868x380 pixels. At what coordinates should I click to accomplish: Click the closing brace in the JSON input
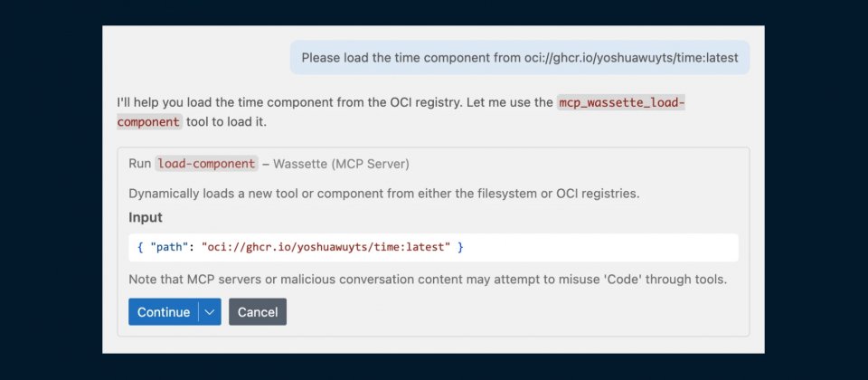(460, 247)
